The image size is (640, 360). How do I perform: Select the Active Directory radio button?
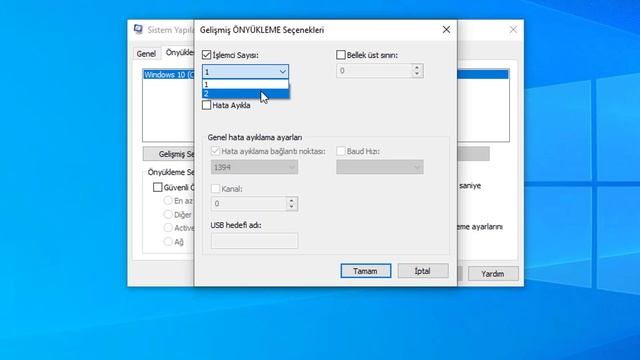click(x=168, y=228)
